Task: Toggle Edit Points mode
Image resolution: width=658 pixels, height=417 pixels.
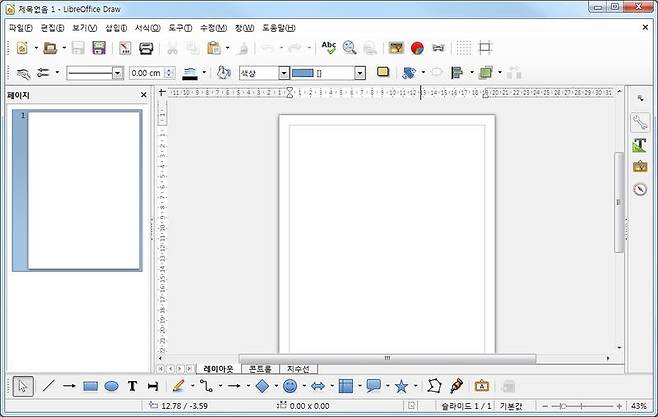Action: pos(433,385)
